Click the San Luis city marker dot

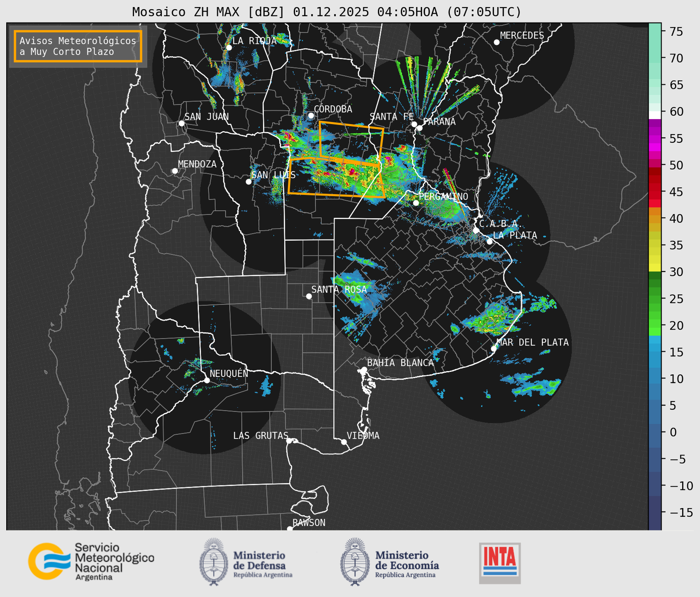point(249,182)
